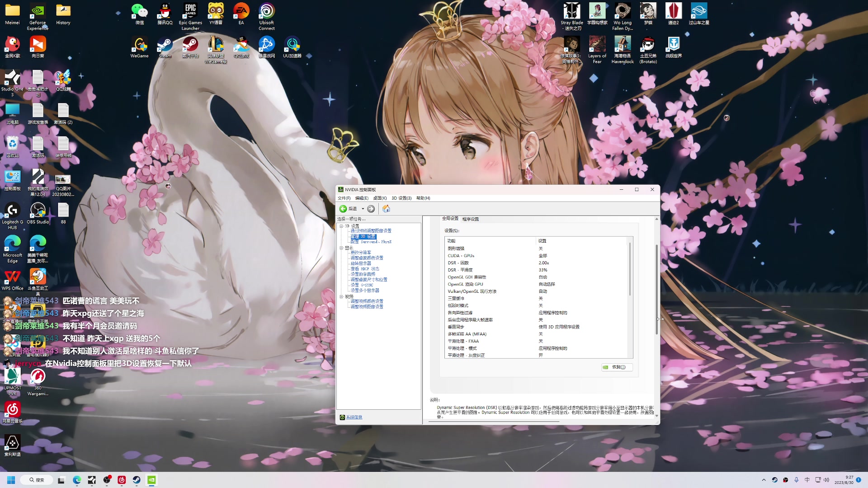868x488 pixels.
Task: Open the Microsoft Edge desktop icon
Action: click(x=12, y=249)
